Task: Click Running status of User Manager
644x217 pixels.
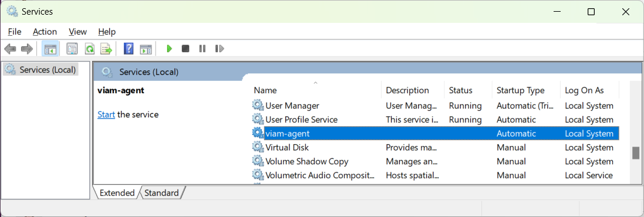Action: (x=465, y=106)
